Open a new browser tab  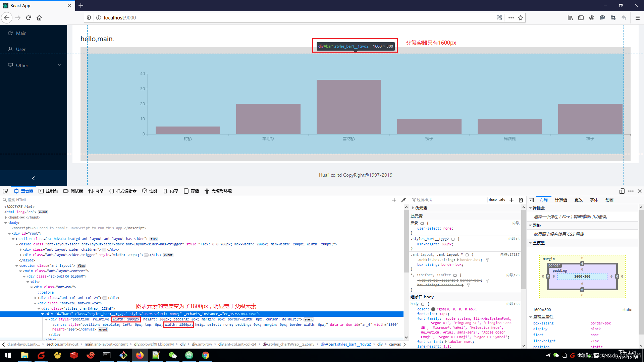tap(81, 5)
